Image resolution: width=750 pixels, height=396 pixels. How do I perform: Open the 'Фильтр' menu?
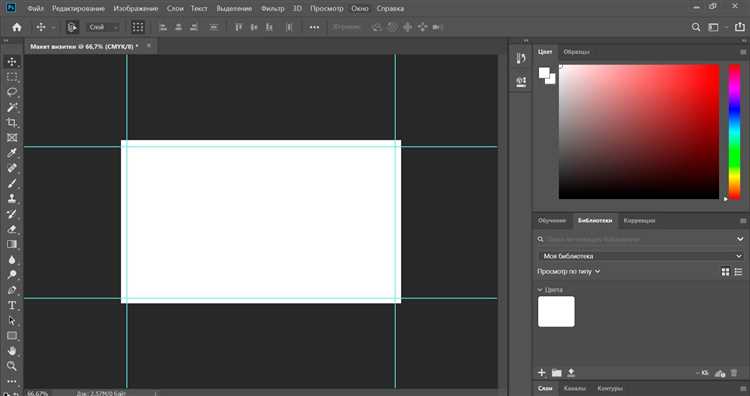coord(273,9)
